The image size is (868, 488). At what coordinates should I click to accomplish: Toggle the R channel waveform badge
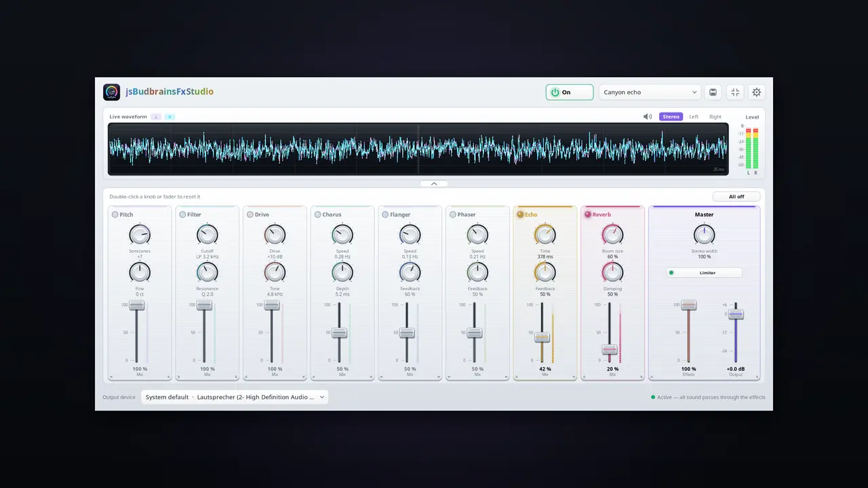click(170, 117)
